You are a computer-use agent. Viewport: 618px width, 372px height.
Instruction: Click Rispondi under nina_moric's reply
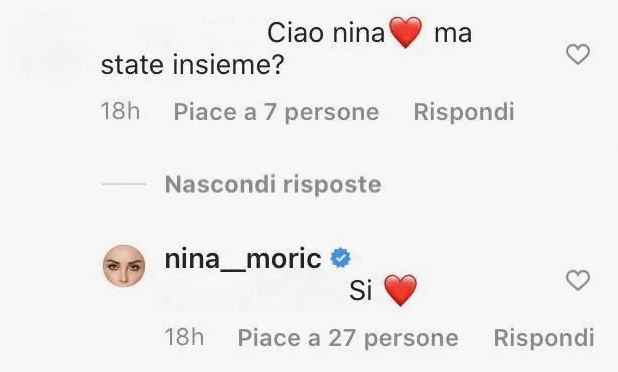(544, 338)
